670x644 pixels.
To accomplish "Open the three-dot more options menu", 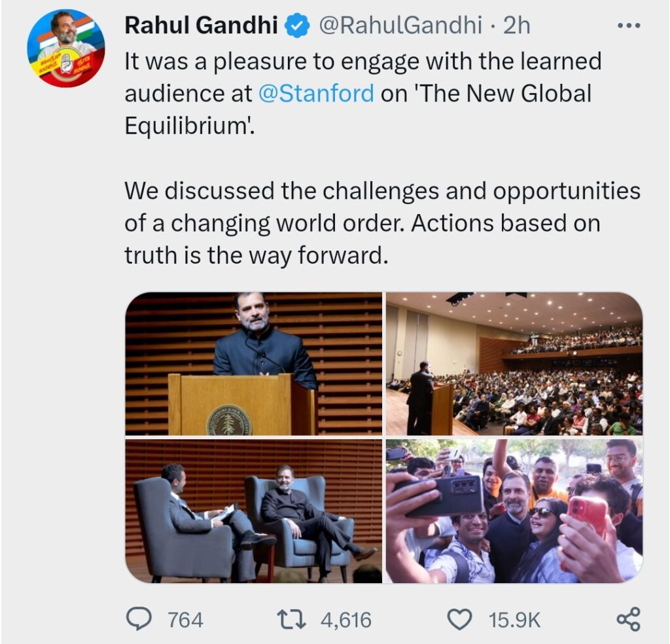I will coord(629,26).
